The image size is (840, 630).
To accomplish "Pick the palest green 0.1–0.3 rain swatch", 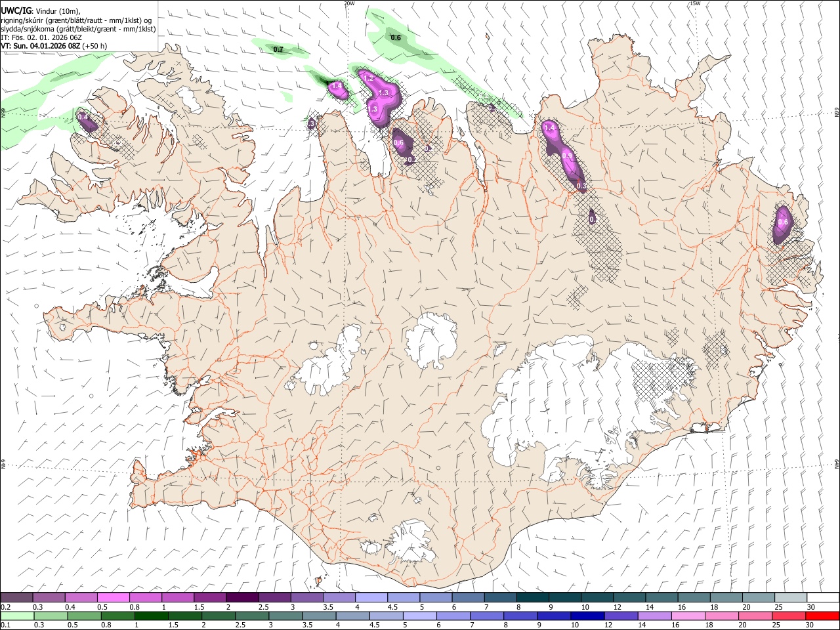I will (18, 616).
